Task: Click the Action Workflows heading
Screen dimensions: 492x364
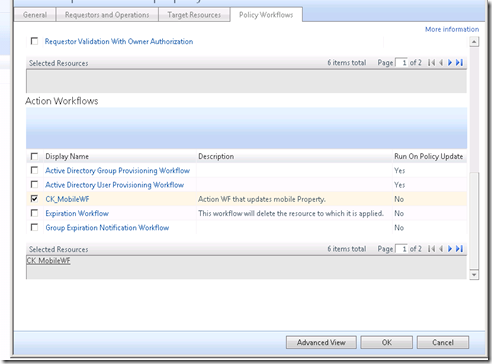Action: click(x=62, y=101)
